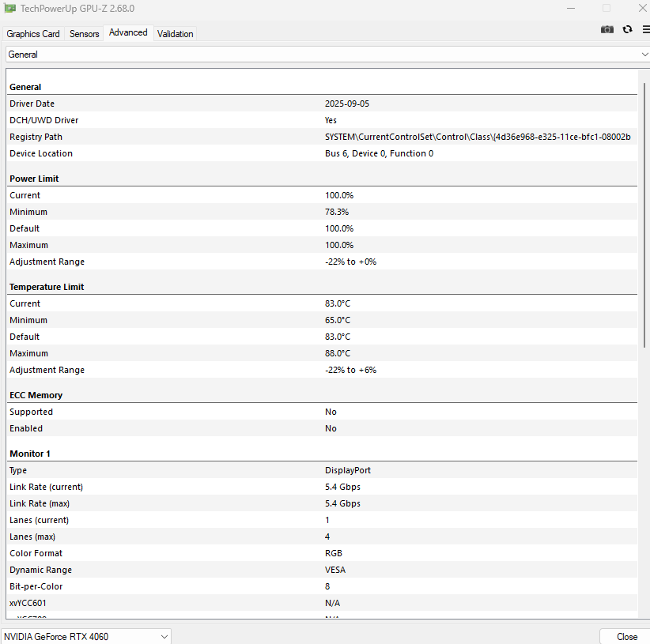Select the Dynamic Range VESA value
The width and height of the screenshot is (650, 644).
click(335, 570)
